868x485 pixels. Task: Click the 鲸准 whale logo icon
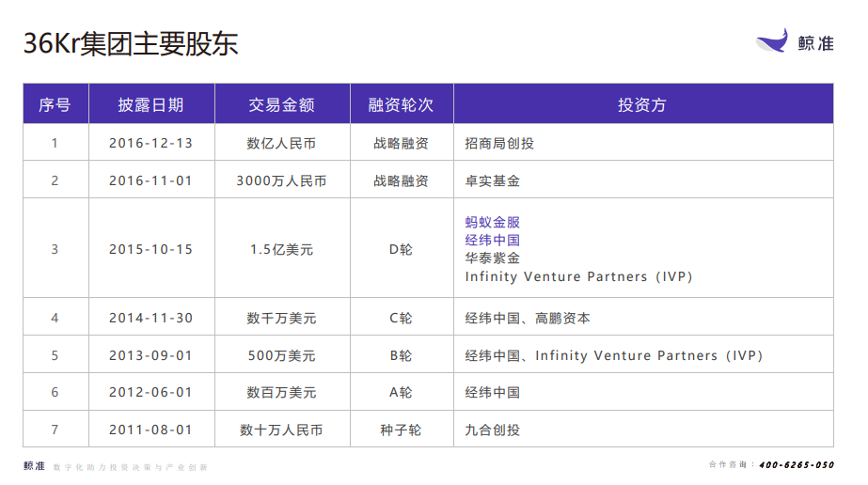pyautogui.click(x=772, y=40)
